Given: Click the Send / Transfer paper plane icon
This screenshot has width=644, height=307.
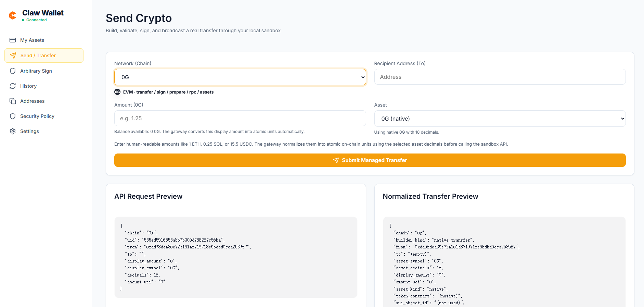Looking at the screenshot, I should tap(13, 56).
